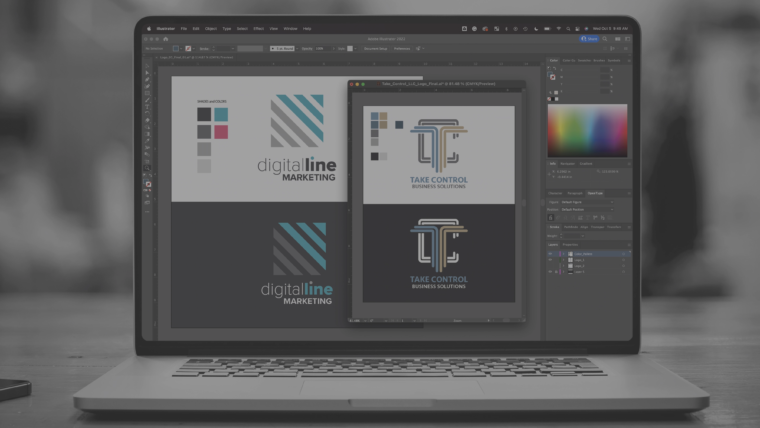The image size is (760, 428).
Task: Hide the Color_Palette layer
Action: point(550,254)
